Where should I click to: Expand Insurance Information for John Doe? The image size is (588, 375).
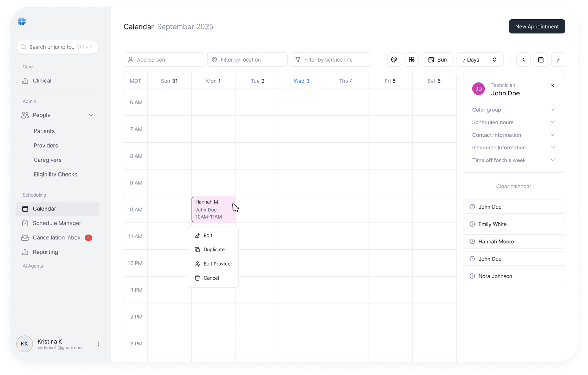click(514, 148)
